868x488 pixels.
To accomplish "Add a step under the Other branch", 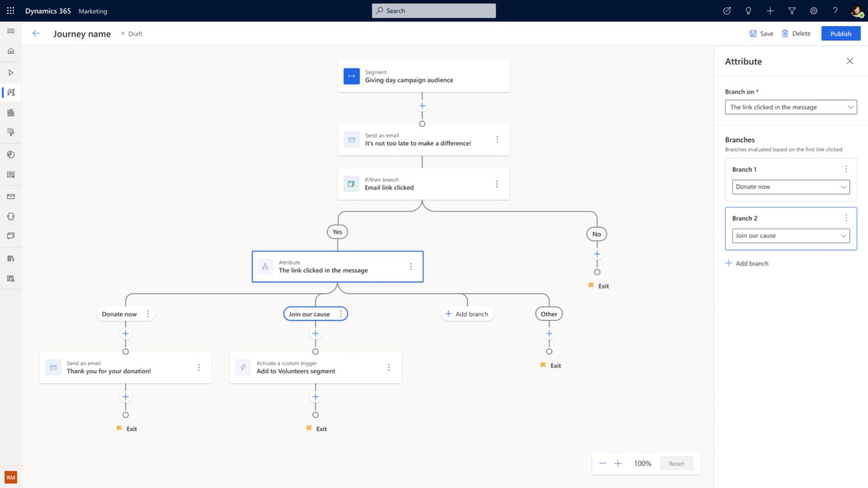I will pos(549,334).
